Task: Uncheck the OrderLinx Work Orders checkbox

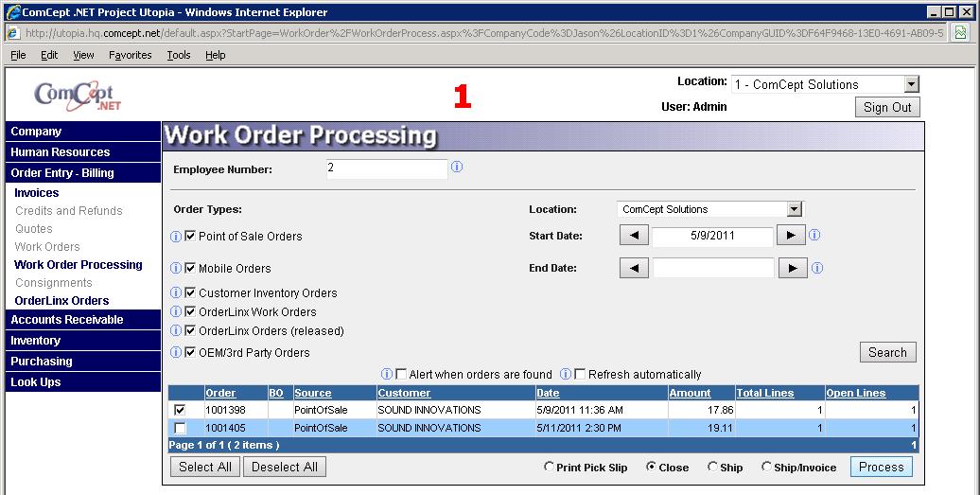Action: 190,312
